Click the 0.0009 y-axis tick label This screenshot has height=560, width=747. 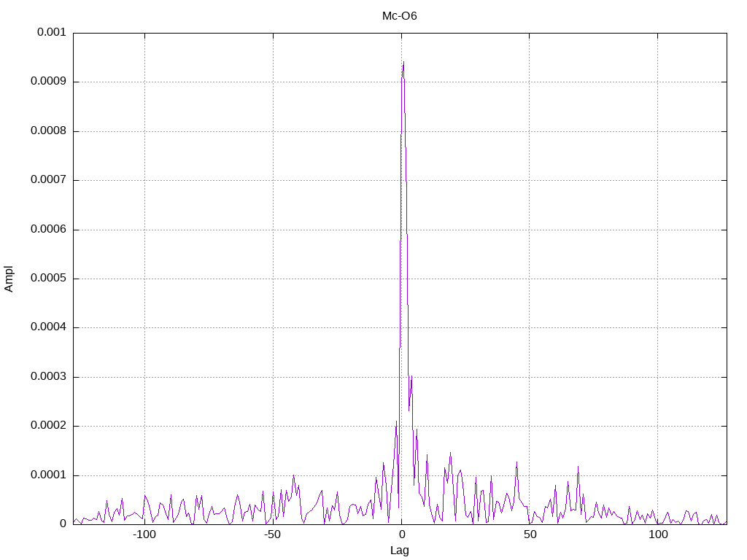48,82
